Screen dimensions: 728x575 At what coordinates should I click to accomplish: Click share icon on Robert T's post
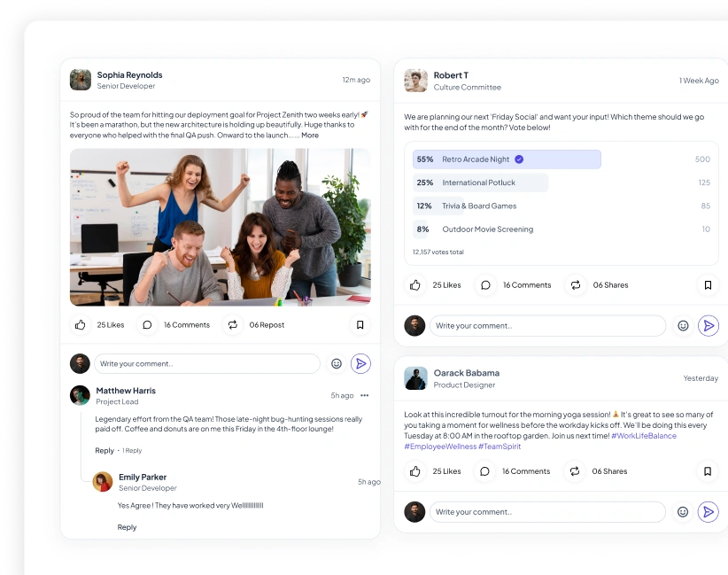(x=576, y=284)
